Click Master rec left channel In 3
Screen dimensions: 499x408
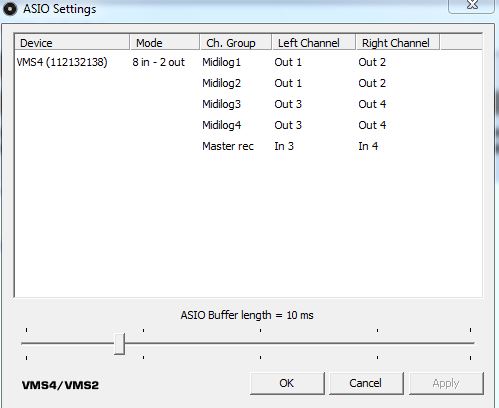284,146
